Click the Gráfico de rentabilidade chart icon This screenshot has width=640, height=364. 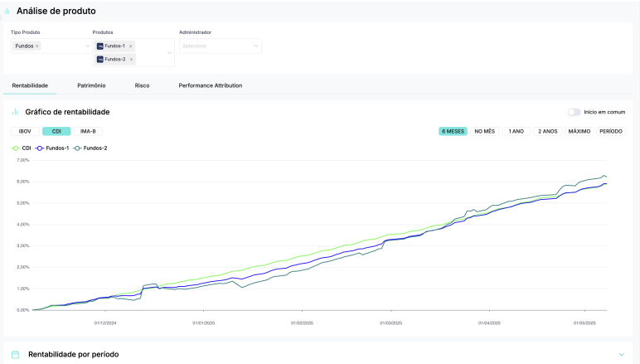15,112
